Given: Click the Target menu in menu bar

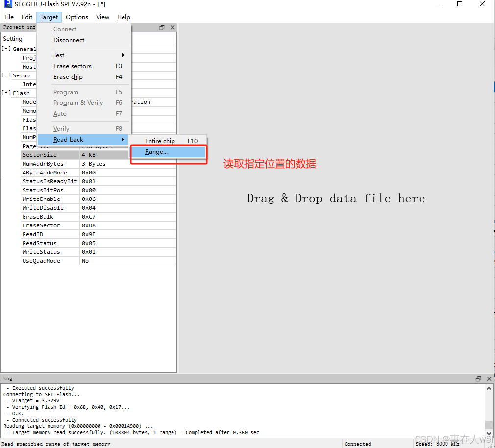Looking at the screenshot, I should pyautogui.click(x=49, y=17).
